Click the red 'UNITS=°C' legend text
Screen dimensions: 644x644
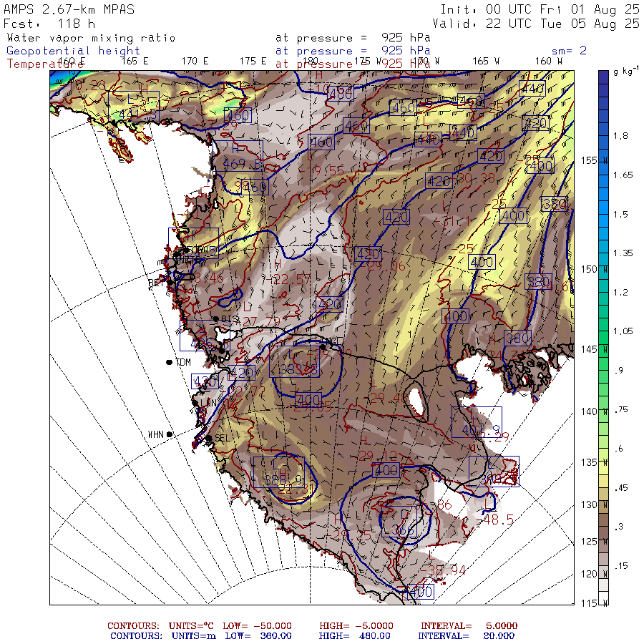[191, 626]
